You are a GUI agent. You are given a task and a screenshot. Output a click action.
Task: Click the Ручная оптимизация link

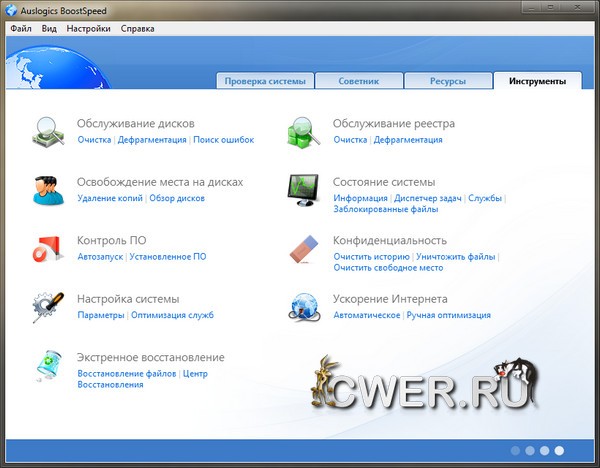coord(448,315)
